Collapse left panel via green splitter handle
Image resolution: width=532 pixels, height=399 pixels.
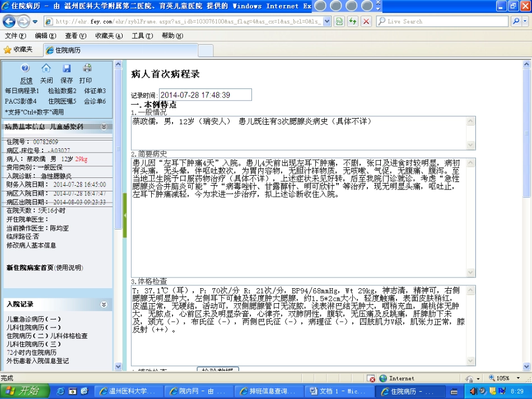coord(124,215)
